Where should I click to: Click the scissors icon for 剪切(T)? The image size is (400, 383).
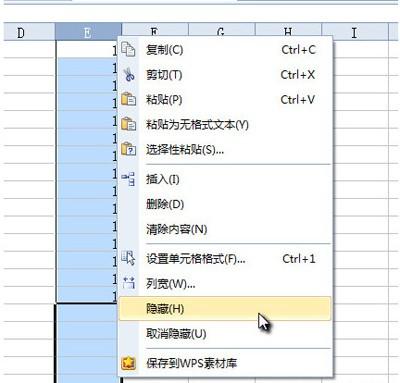(x=129, y=75)
